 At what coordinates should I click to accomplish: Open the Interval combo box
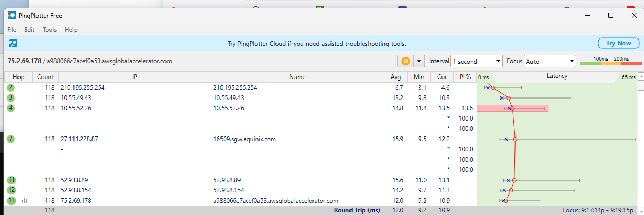pyautogui.click(x=476, y=61)
